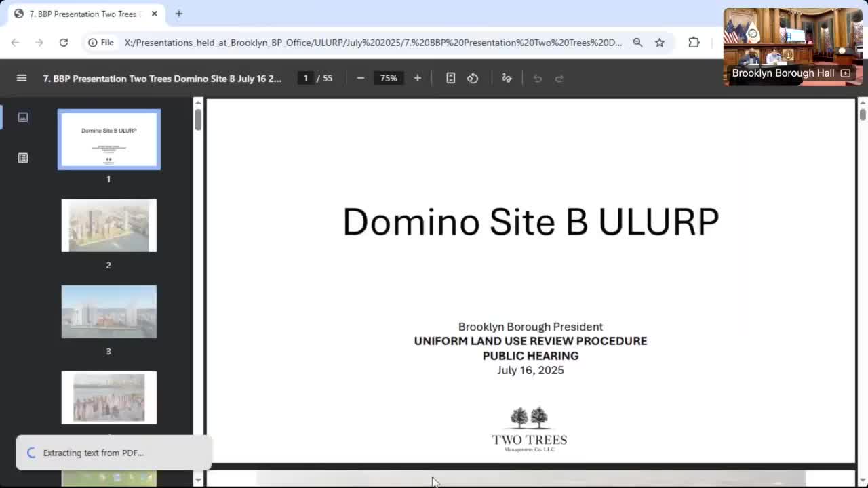This screenshot has width=868, height=488.
Task: Zoom in on the PDF
Action: pyautogui.click(x=417, y=78)
